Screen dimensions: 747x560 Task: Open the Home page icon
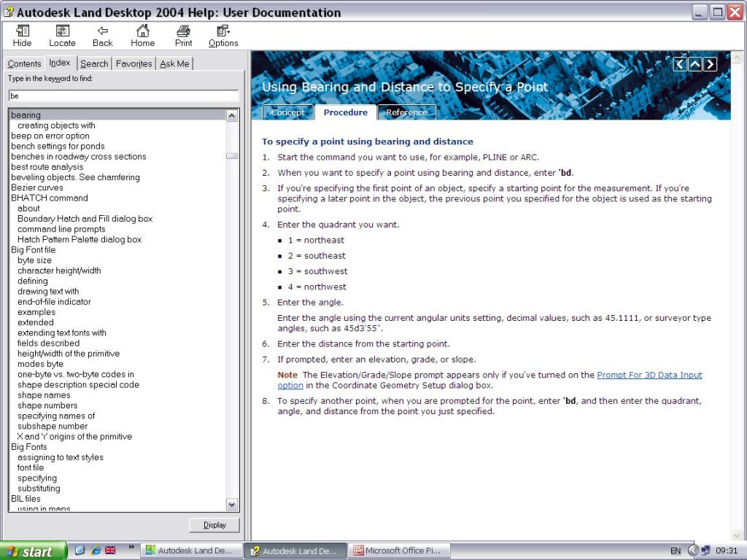coord(142,36)
